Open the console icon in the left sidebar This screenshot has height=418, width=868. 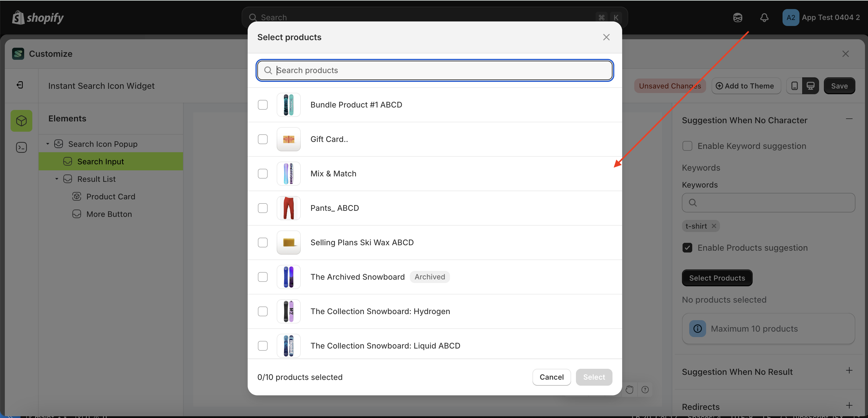click(21, 147)
